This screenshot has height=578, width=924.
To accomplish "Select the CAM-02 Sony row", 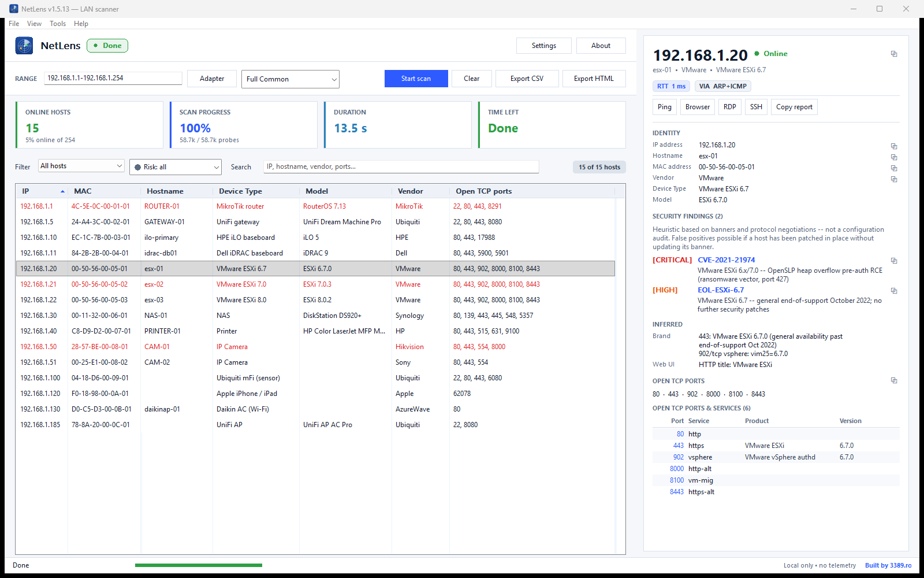I will tap(315, 362).
